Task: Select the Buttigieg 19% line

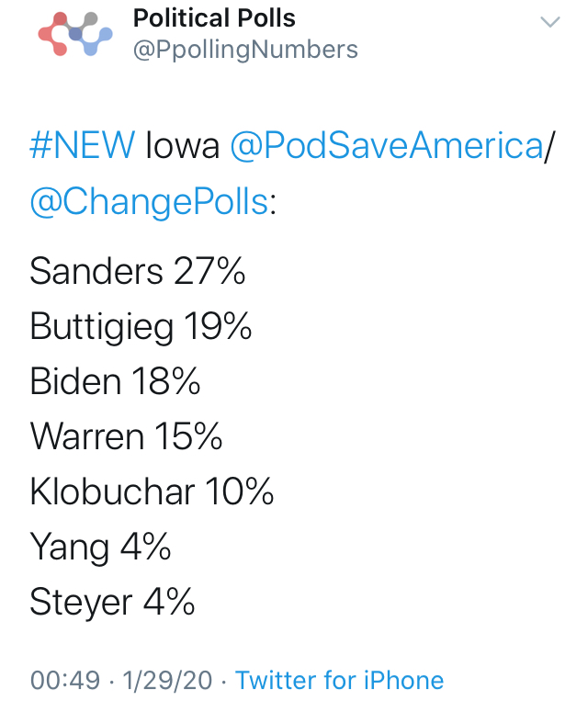Action: point(141,327)
